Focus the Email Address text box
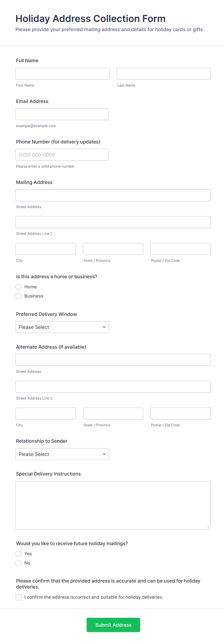224x644 pixels. (62, 114)
